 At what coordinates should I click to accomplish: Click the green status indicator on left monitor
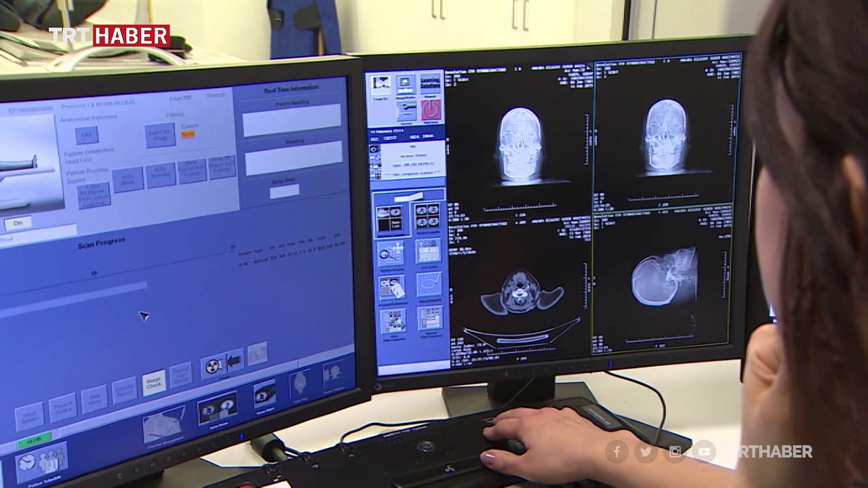coord(34,439)
